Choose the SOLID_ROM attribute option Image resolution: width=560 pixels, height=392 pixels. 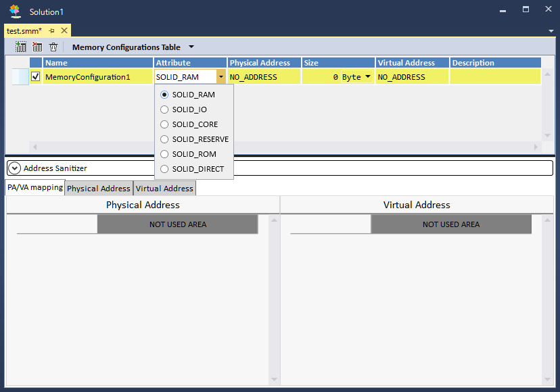pyautogui.click(x=164, y=154)
